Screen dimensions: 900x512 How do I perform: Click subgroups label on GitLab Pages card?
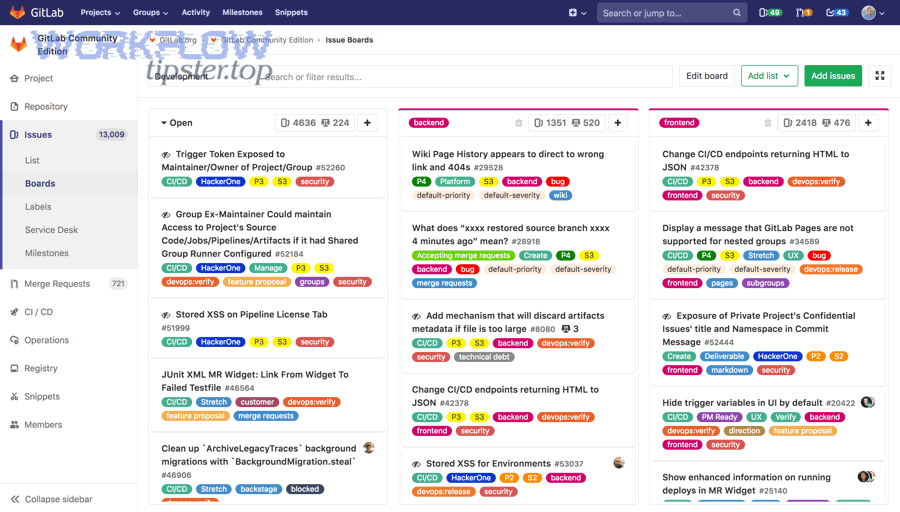(765, 283)
